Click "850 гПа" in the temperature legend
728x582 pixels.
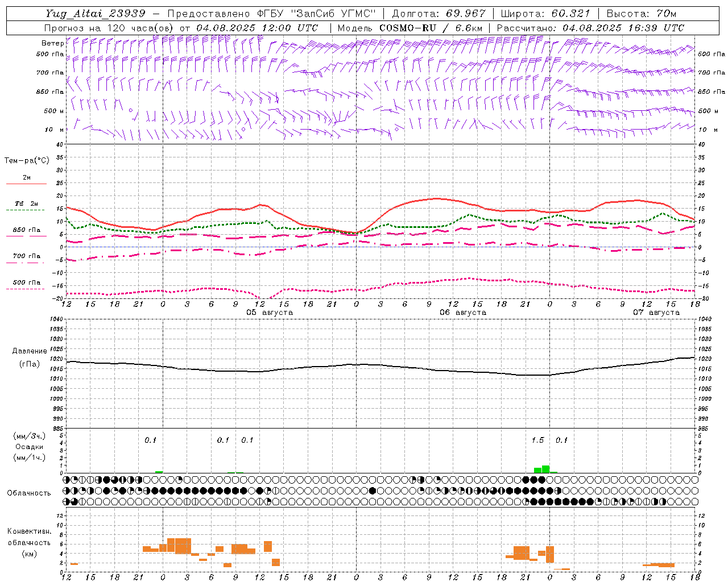pos(27,230)
